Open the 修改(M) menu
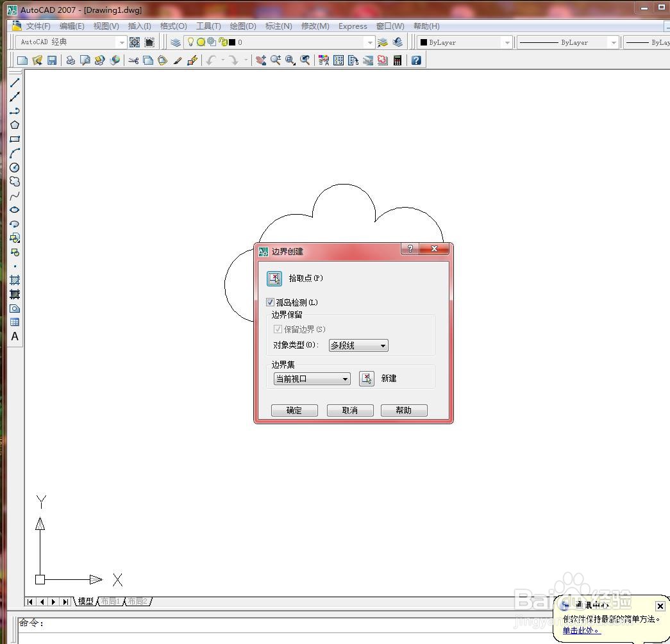This screenshot has width=670, height=644. [x=315, y=26]
